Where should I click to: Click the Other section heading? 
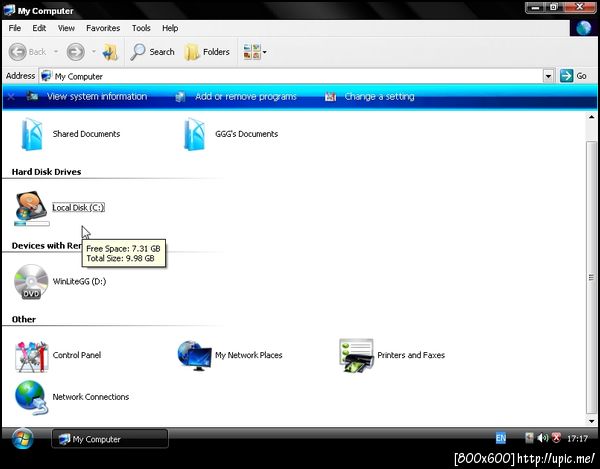(x=24, y=319)
